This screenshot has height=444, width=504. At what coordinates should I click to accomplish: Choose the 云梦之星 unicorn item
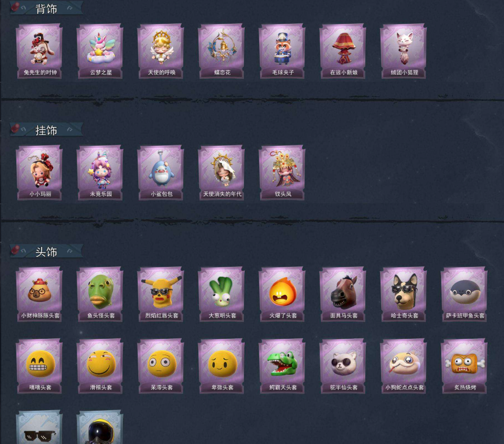tap(100, 51)
